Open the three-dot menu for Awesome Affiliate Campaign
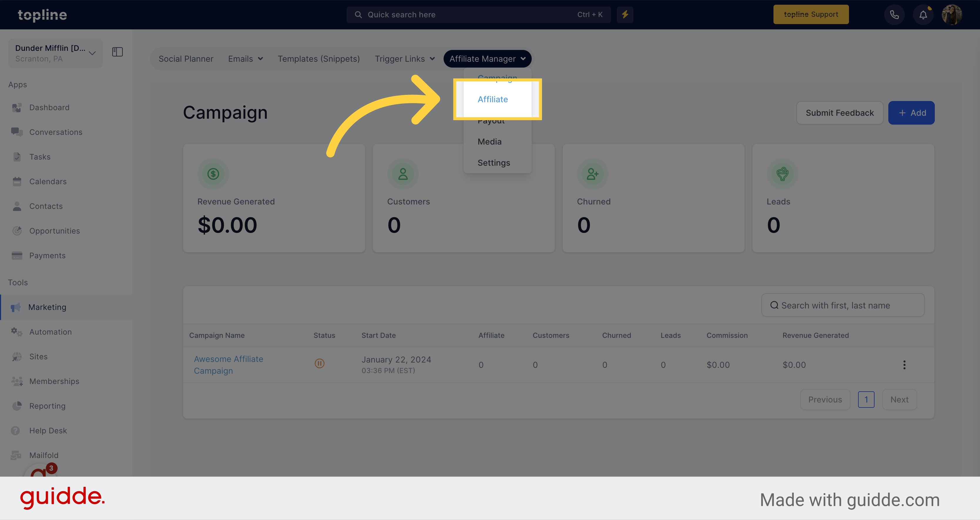This screenshot has height=520, width=980. 904,365
